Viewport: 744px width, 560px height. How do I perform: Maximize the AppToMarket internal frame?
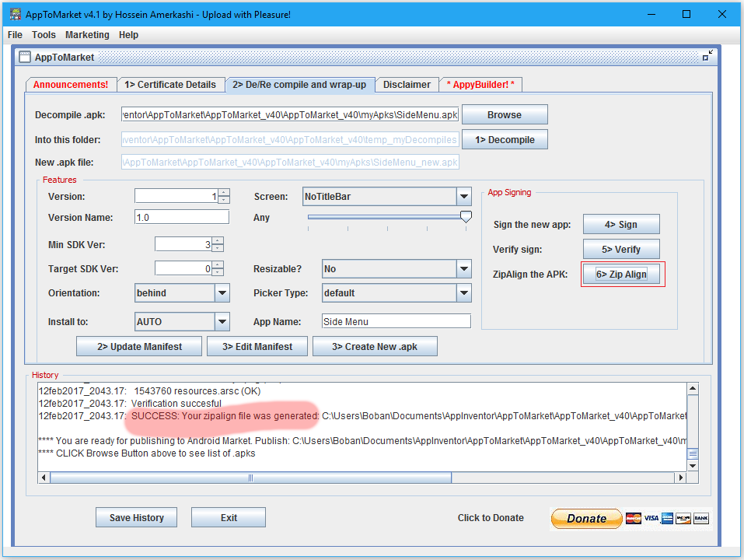[x=707, y=55]
